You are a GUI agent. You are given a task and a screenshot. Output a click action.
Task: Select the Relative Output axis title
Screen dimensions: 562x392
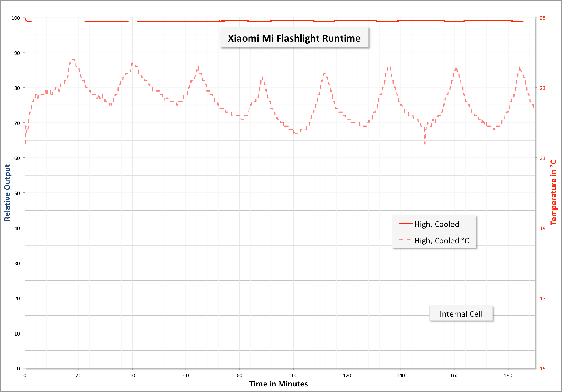click(7, 193)
